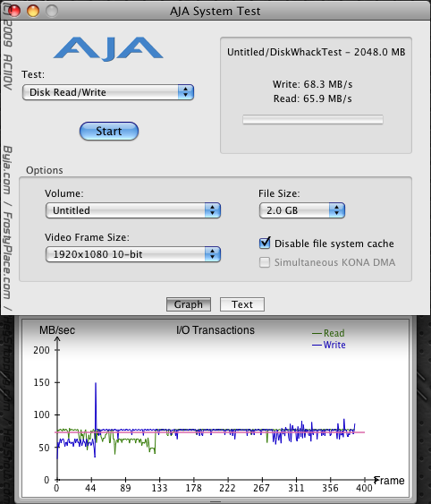
Task: Click the Frame axis label on graph
Action: coord(389,480)
